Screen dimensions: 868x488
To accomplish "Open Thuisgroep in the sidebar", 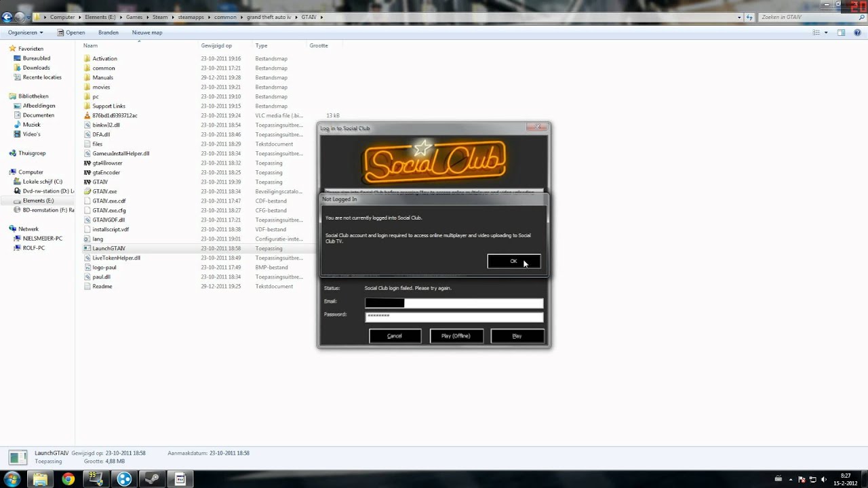I will pos(32,153).
